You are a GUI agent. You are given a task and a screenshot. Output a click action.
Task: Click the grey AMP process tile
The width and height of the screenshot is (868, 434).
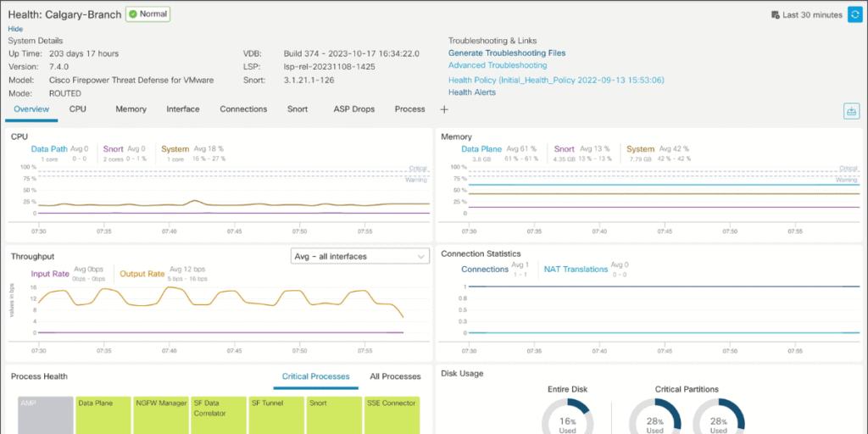point(46,415)
